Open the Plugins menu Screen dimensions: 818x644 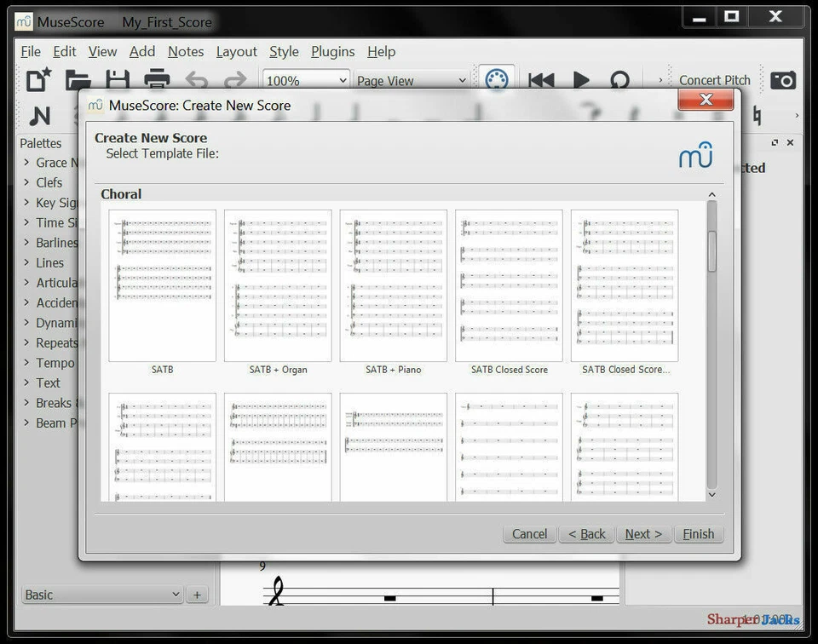coord(332,51)
